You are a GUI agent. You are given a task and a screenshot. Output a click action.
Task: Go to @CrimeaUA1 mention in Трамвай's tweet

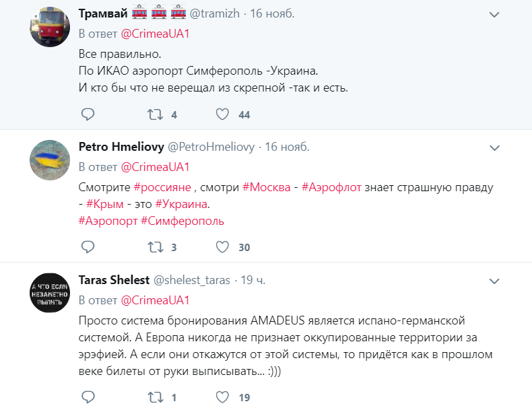pyautogui.click(x=155, y=34)
